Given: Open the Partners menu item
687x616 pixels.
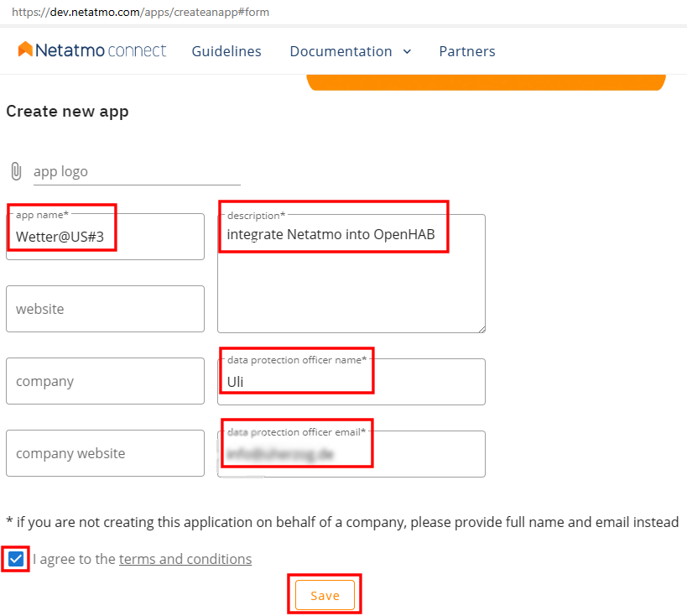Looking at the screenshot, I should click(467, 51).
